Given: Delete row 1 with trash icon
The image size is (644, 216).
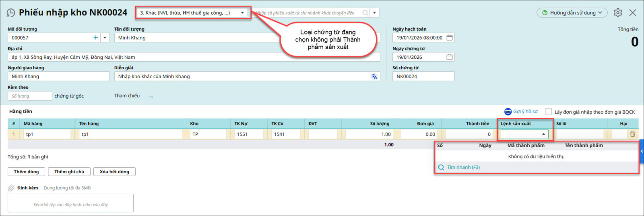Looking at the screenshot, I should tap(633, 134).
